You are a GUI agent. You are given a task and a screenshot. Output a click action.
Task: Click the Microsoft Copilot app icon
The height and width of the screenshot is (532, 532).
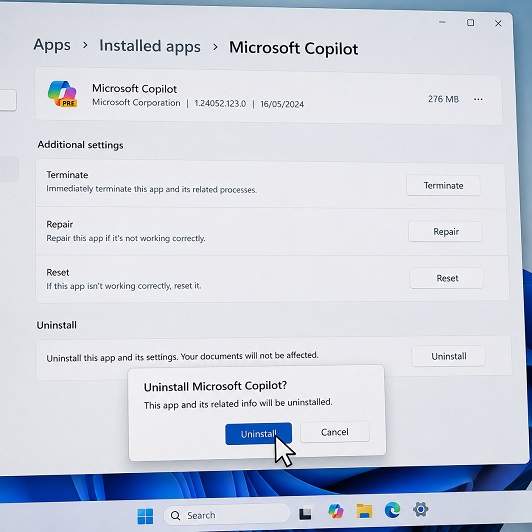coord(62,94)
